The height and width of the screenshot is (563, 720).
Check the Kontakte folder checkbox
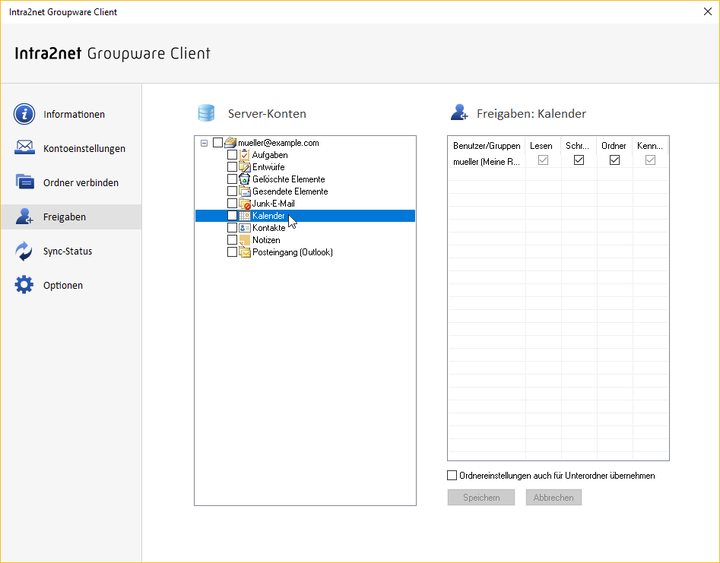point(232,227)
